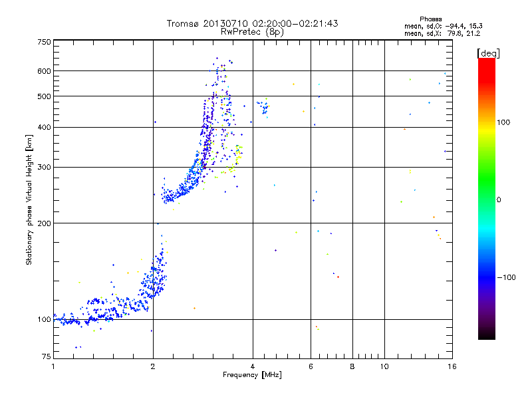
Task: Click the x-axis '16' tick label
Action: [x=452, y=366]
